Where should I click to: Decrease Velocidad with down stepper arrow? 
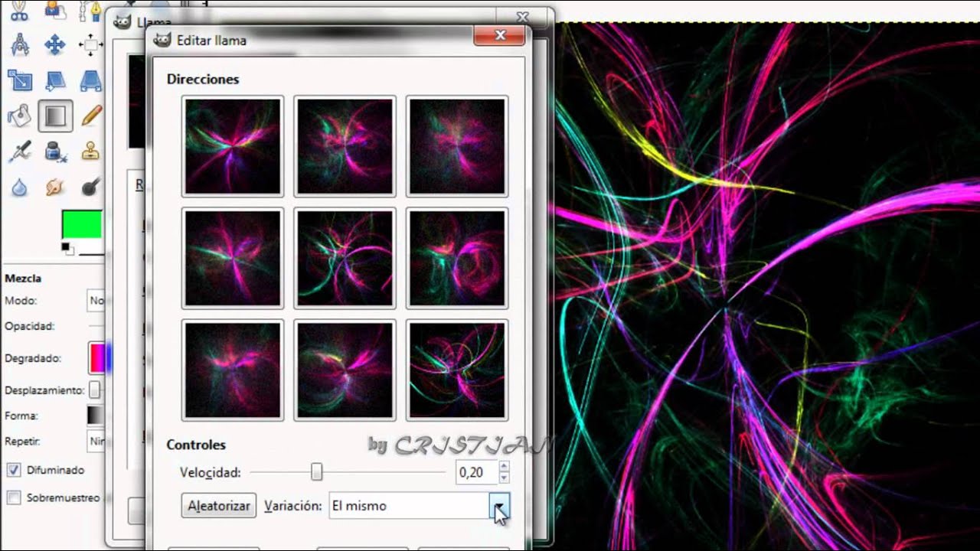click(504, 478)
